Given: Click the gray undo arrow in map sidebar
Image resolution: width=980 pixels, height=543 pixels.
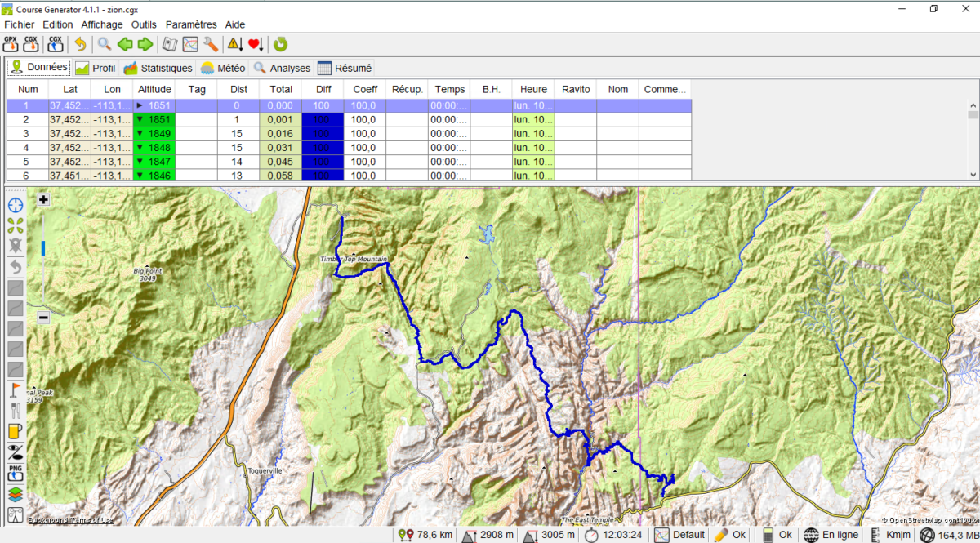Looking at the screenshot, I should click(x=15, y=266).
